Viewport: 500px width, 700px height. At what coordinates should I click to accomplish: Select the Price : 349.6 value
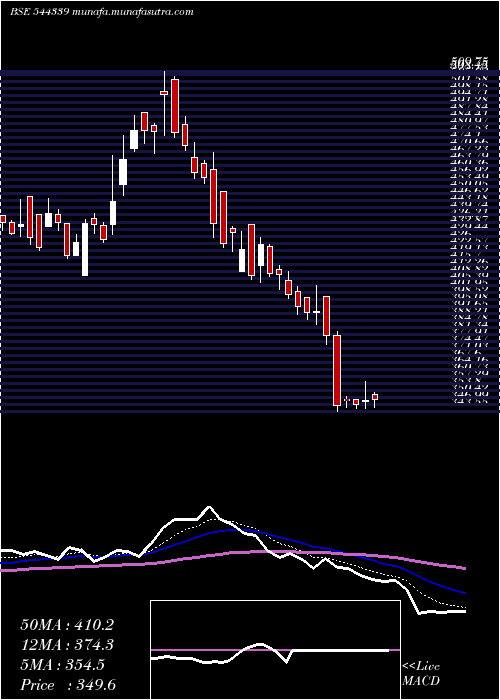pos(68,685)
